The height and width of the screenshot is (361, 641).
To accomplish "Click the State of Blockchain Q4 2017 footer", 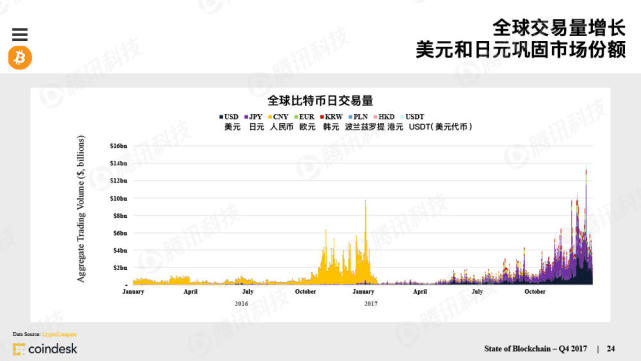I will pos(536,349).
